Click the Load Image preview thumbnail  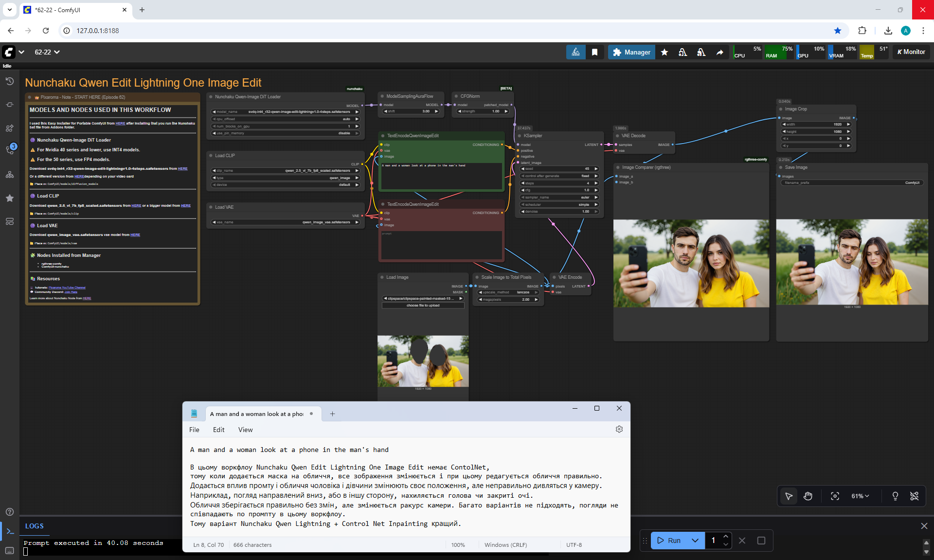coord(423,361)
